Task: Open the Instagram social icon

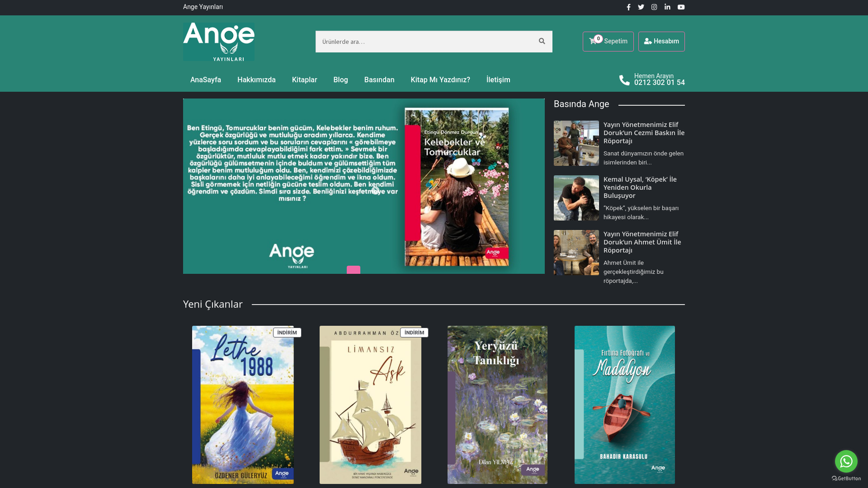Action: point(654,7)
